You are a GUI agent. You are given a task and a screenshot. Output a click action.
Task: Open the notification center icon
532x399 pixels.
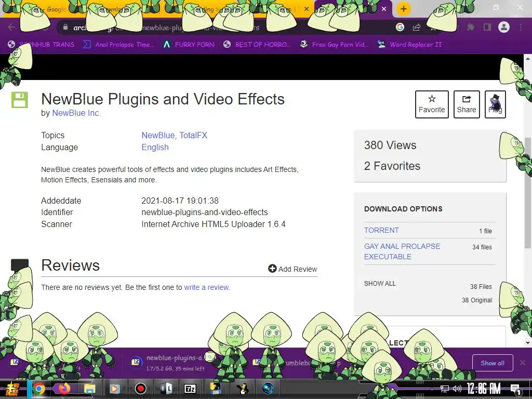pos(516,389)
